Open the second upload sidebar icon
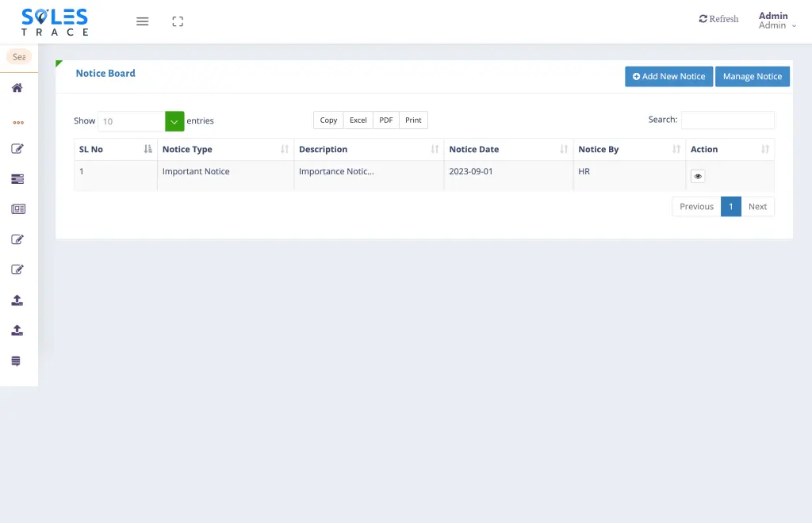812x523 pixels. 17,330
